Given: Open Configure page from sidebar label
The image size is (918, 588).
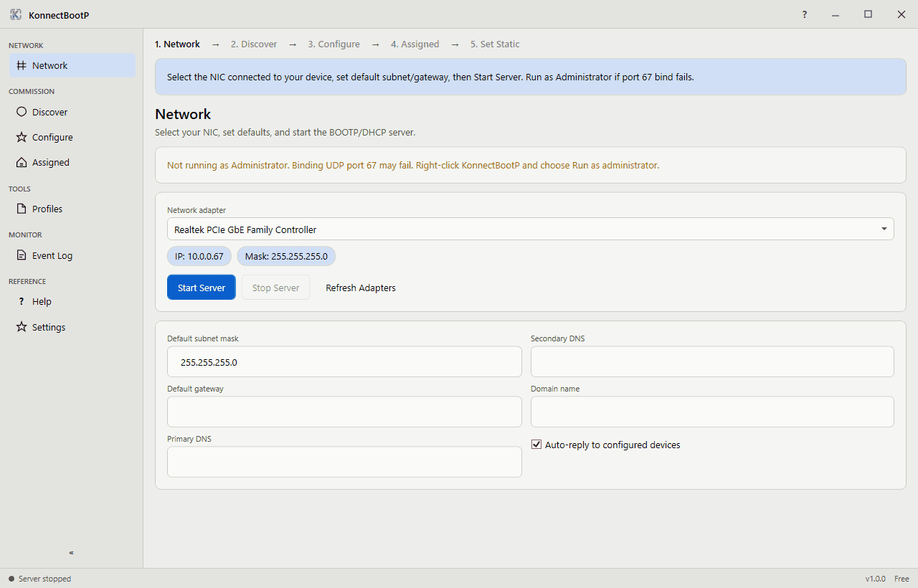Looking at the screenshot, I should coord(52,137).
